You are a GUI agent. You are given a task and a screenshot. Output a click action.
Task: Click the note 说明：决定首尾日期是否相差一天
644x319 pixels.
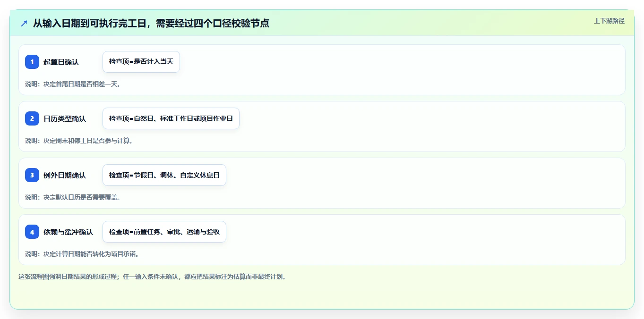coord(73,84)
